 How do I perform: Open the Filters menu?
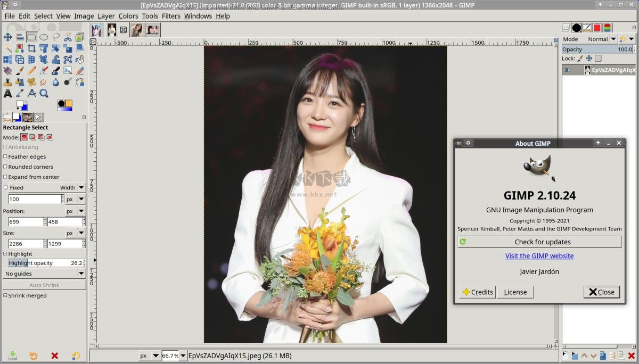coord(171,16)
